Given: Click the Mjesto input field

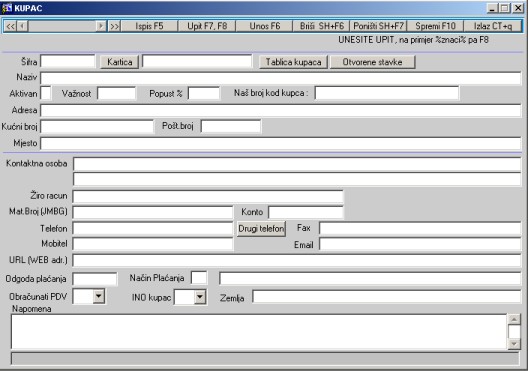Looking at the screenshot, I should coord(280,143).
